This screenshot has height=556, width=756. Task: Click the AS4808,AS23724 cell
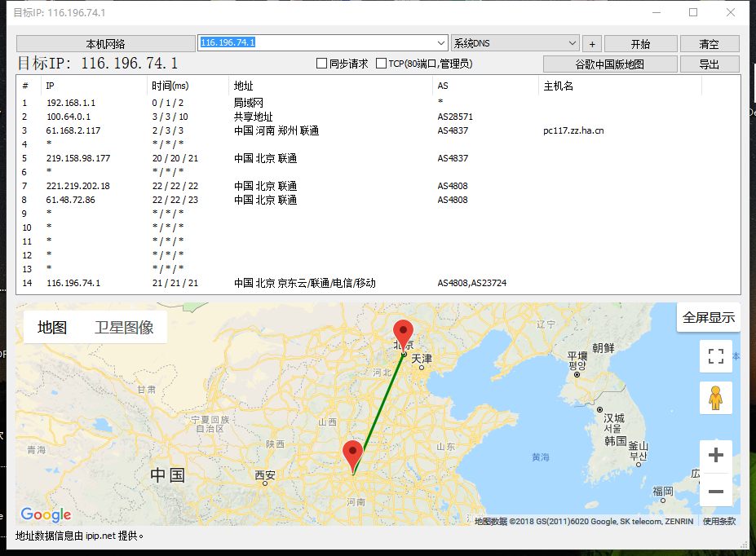472,283
